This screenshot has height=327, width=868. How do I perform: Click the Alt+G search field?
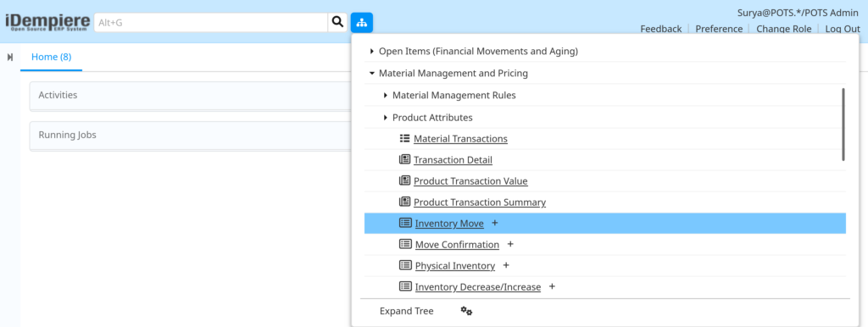click(211, 22)
